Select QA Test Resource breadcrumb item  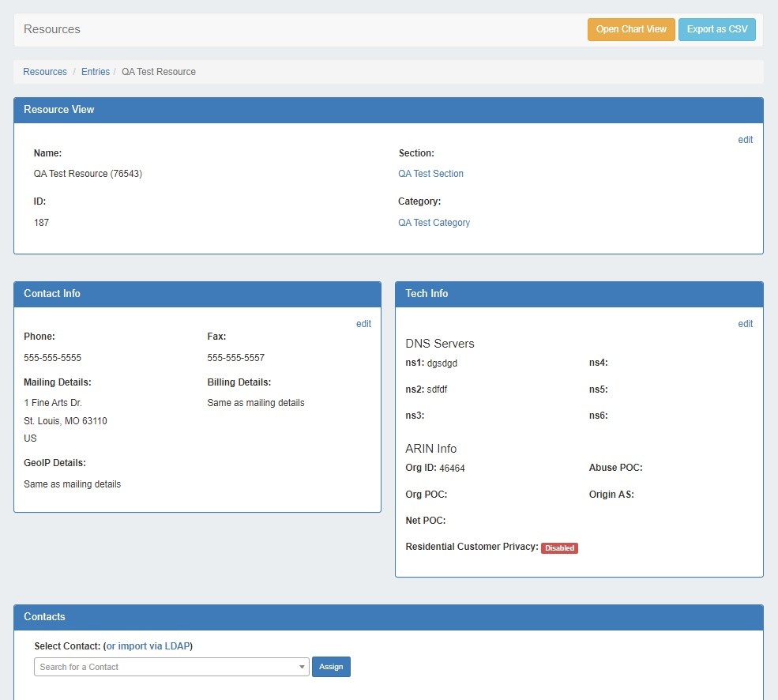[x=159, y=72]
